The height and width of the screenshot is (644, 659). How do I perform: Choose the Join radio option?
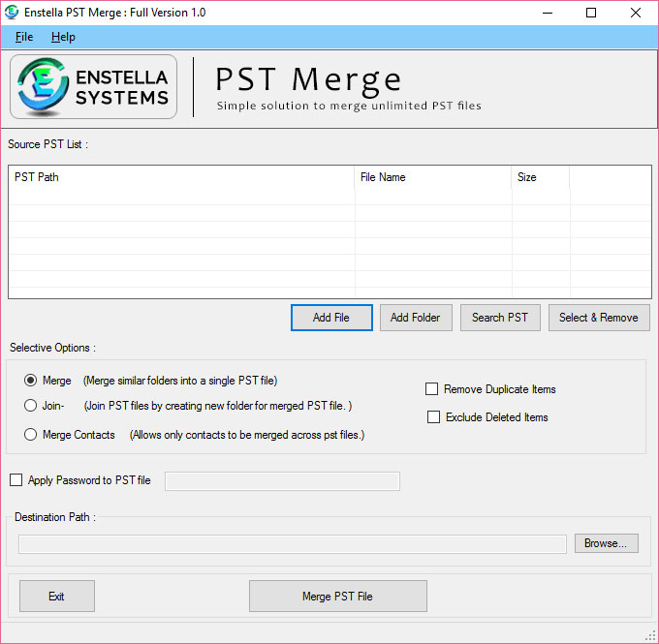pyautogui.click(x=31, y=406)
